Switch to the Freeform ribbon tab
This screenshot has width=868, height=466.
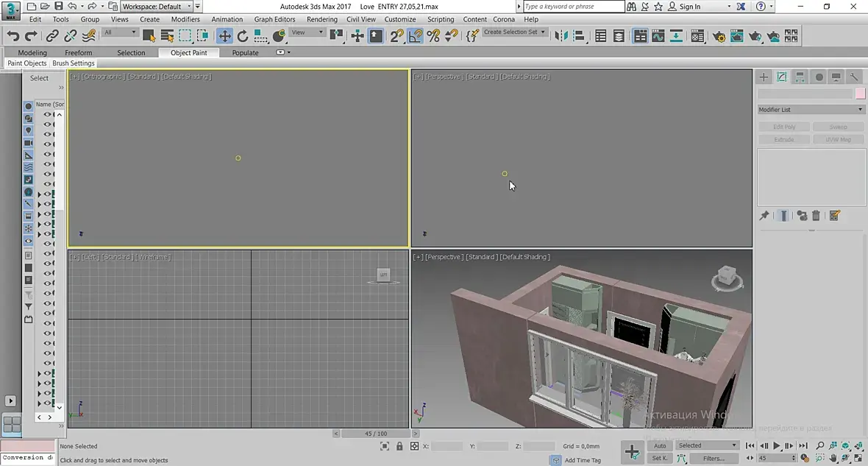(78, 53)
